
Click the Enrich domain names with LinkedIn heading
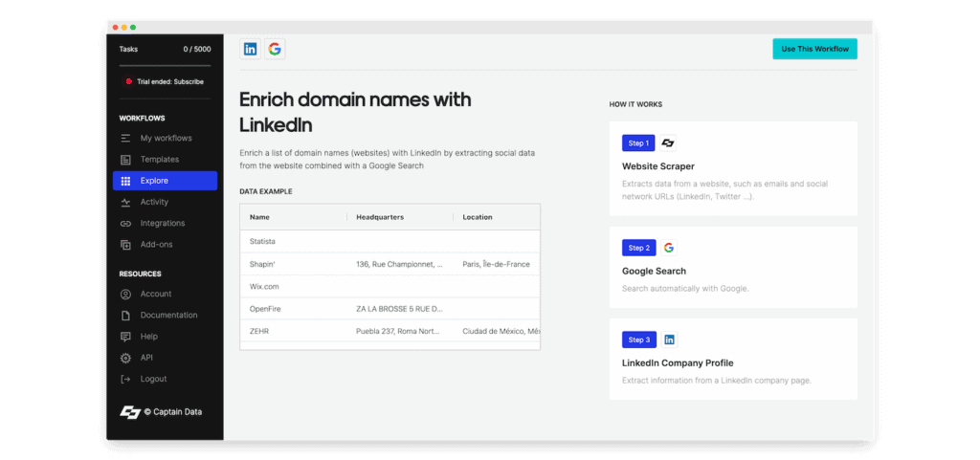click(x=355, y=112)
